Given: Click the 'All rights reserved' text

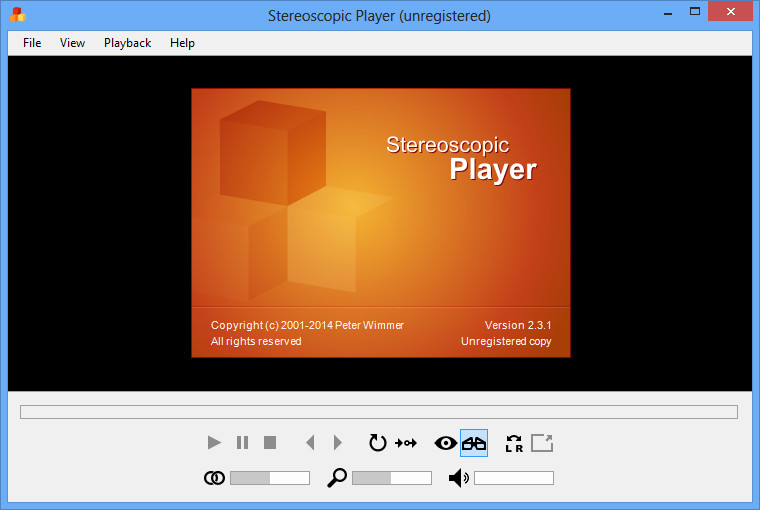Looking at the screenshot, I should coord(256,341).
